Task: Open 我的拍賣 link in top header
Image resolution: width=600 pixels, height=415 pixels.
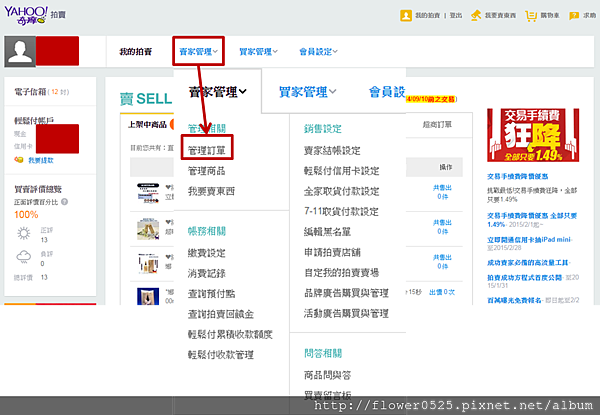Action: click(x=427, y=15)
